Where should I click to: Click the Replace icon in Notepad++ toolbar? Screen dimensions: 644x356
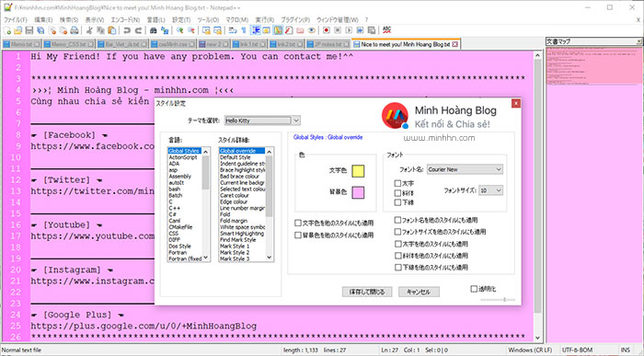point(165,30)
